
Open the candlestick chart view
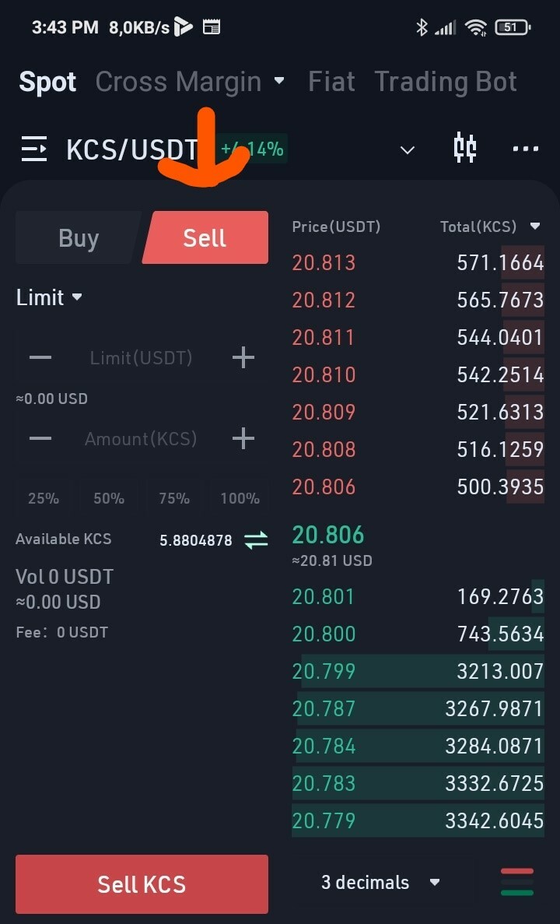(464, 148)
